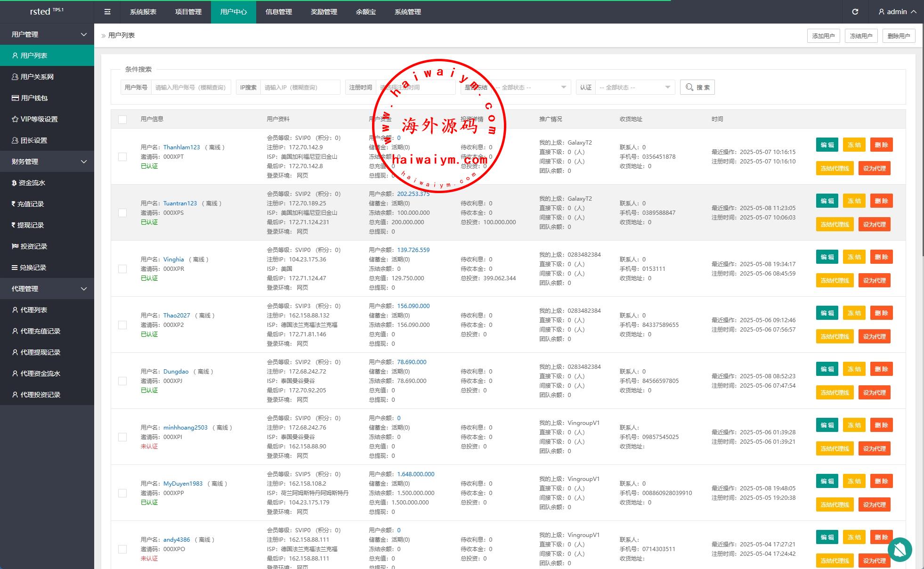Switch to 系统报表 top menu tab
The image size is (924, 569).
coord(143,12)
